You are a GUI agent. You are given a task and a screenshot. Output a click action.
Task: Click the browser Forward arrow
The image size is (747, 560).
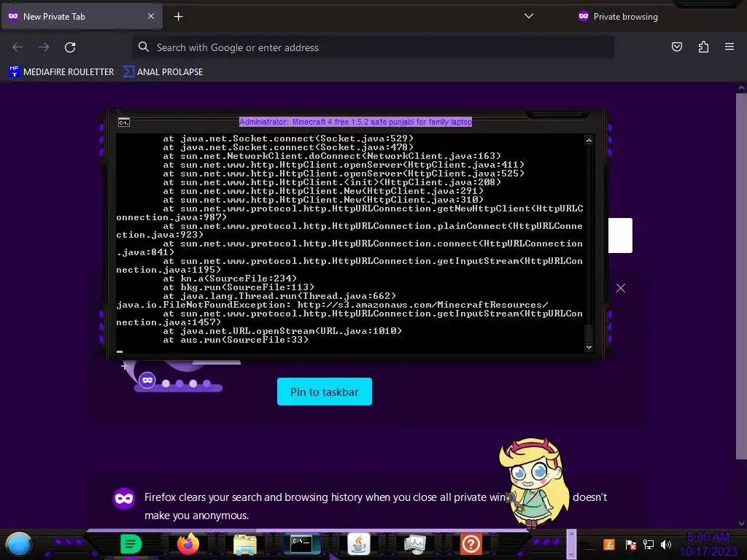coord(44,47)
